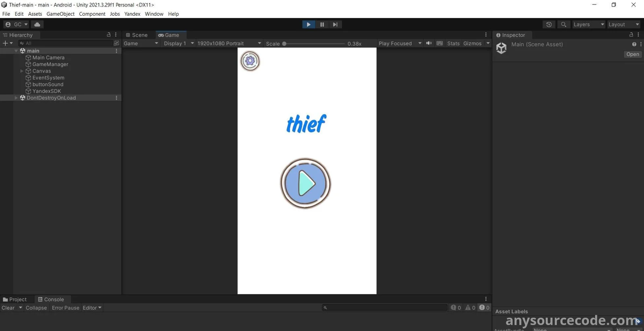Open the 1920x1080 Portrait resolution dropdown

click(229, 43)
